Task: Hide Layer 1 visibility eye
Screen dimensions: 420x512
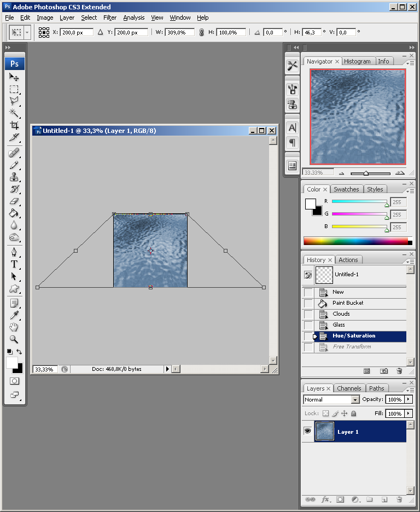Action: (307, 431)
